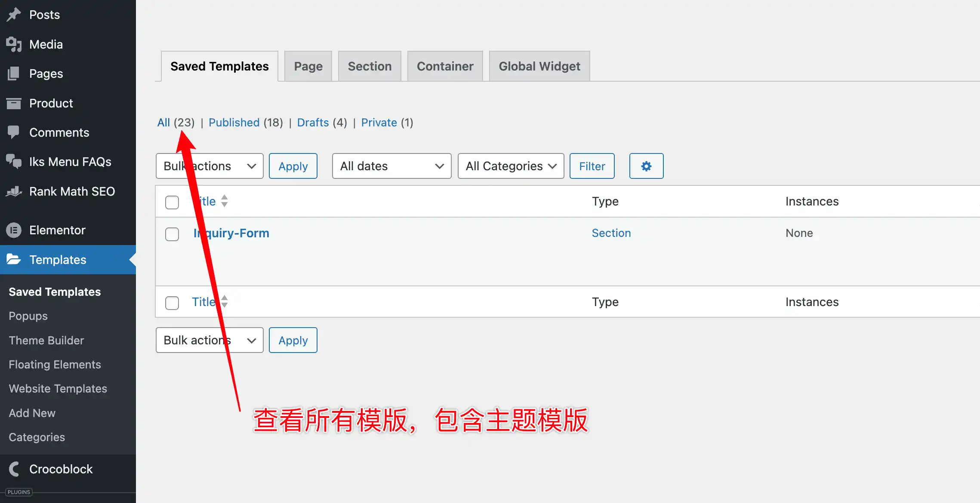Click the Media library icon
This screenshot has height=503, width=980.
click(x=14, y=44)
